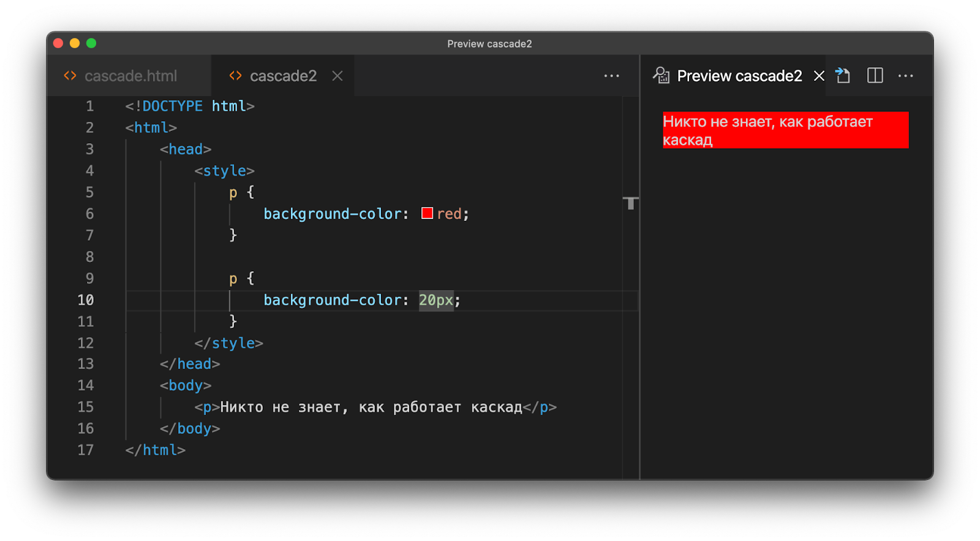Viewport: 980px width, 541px height.
Task: Click the minimap marker beside the editor
Action: click(x=631, y=203)
